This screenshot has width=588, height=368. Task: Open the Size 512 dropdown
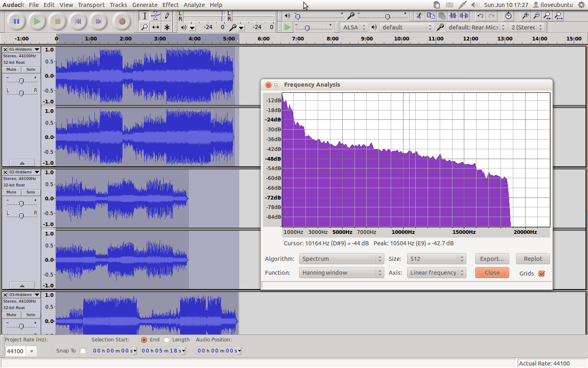(x=437, y=259)
